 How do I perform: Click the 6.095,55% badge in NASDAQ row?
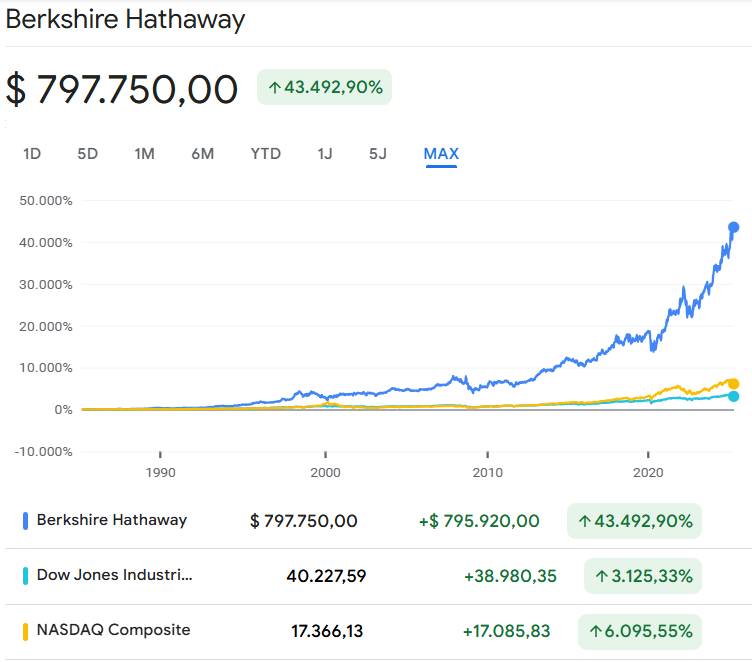pos(640,631)
